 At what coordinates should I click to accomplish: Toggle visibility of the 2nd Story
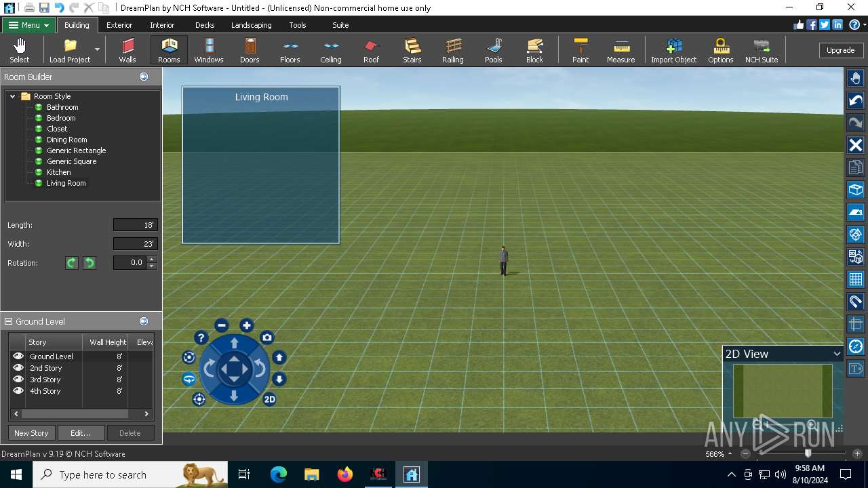[18, 367]
